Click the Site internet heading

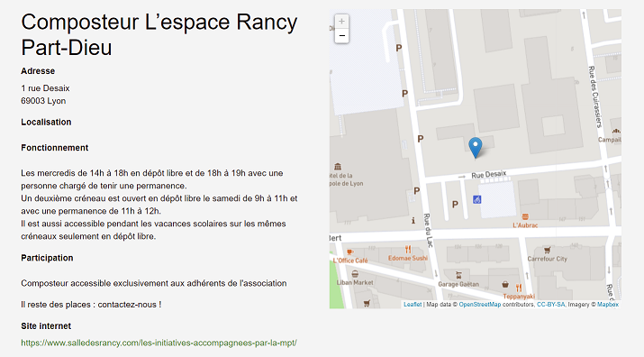click(46, 325)
